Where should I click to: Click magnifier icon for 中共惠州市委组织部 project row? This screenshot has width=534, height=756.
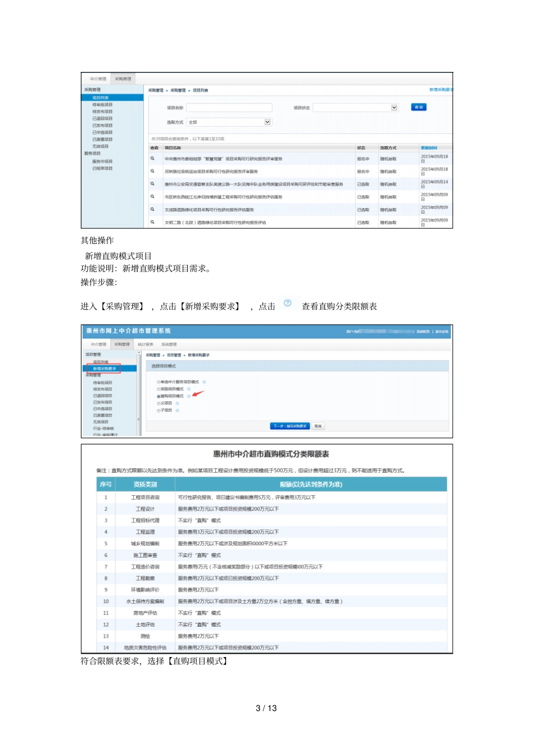pyautogui.click(x=152, y=159)
